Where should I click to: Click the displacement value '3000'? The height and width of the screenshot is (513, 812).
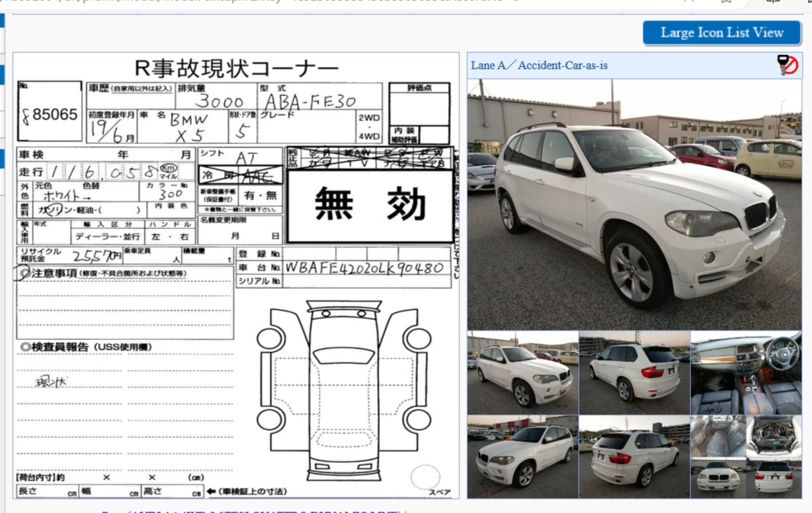[218, 102]
